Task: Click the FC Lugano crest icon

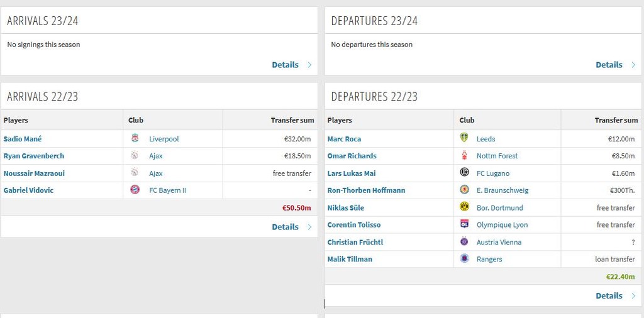Action: click(465, 173)
